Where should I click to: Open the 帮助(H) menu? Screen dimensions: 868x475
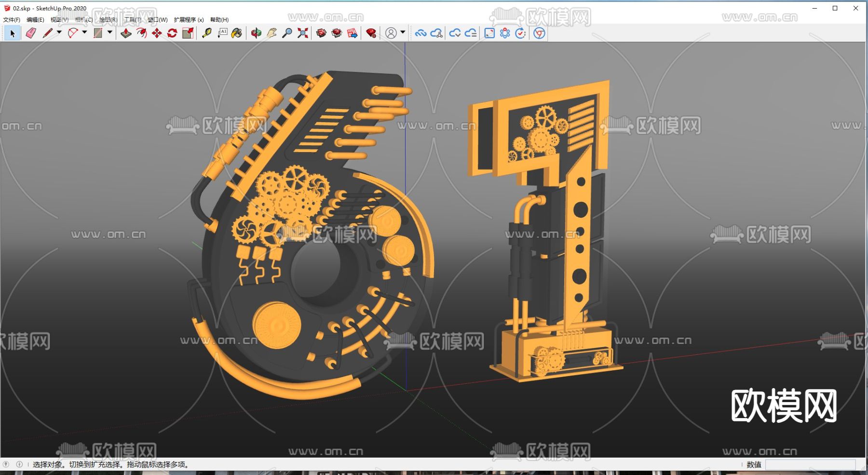point(219,20)
